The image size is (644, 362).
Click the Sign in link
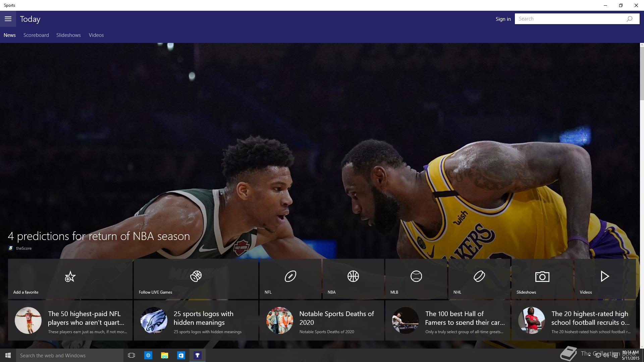pos(503,19)
